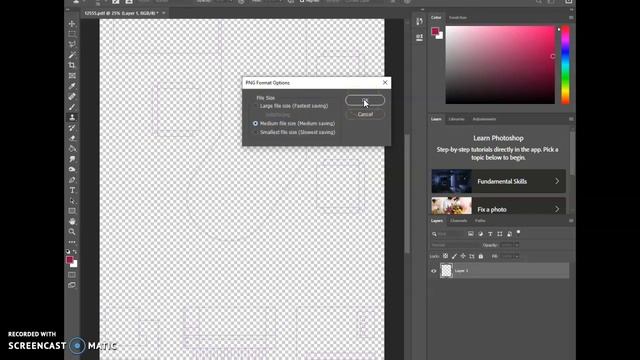
Task: Select the Rectangle shape tool
Action: coord(72,211)
